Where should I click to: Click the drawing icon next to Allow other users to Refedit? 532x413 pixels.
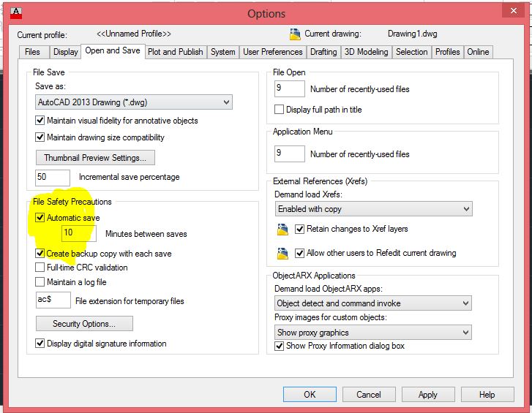pyautogui.click(x=282, y=254)
